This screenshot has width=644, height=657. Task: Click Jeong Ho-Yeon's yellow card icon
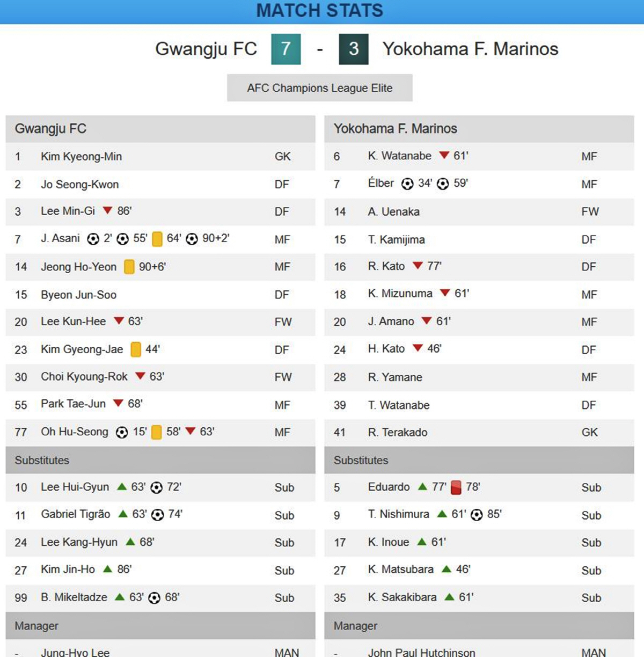tap(129, 267)
